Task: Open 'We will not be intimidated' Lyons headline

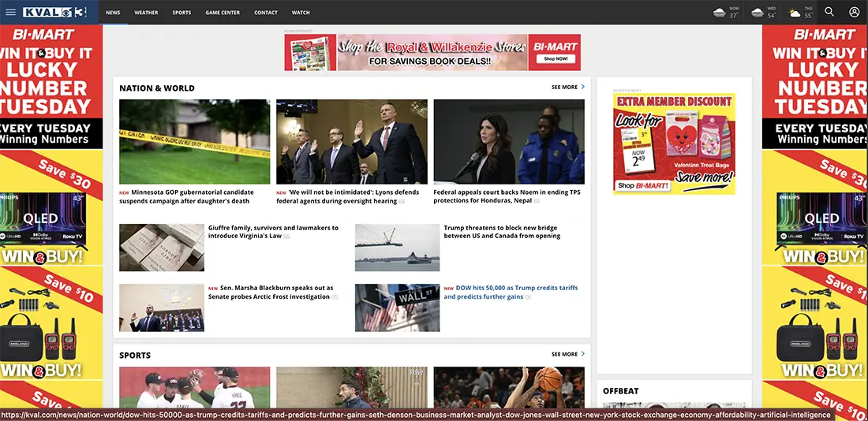Action: 348,196
